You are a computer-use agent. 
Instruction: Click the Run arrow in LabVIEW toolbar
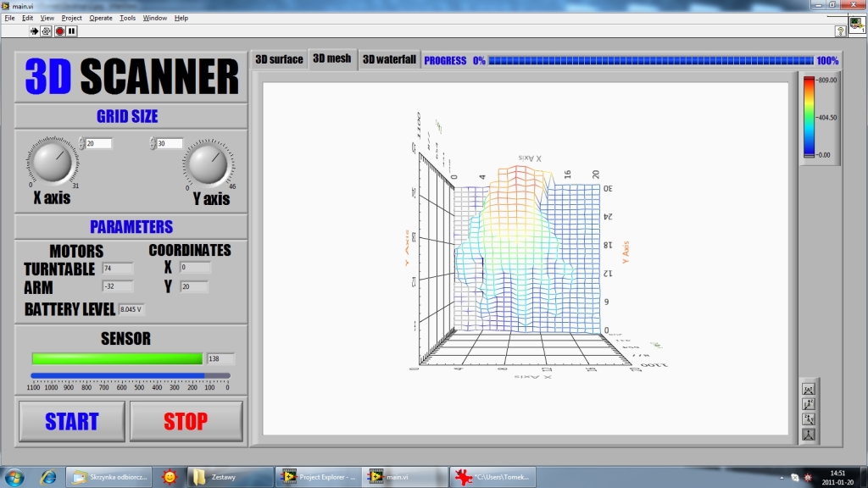tap(34, 31)
